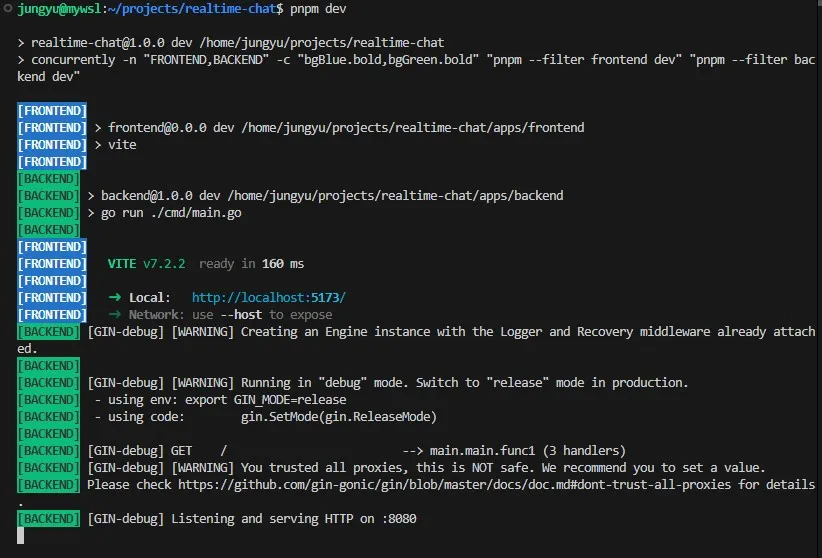822x558 pixels.
Task: Place cursor on the terminal cursor block
Action: 21,536
